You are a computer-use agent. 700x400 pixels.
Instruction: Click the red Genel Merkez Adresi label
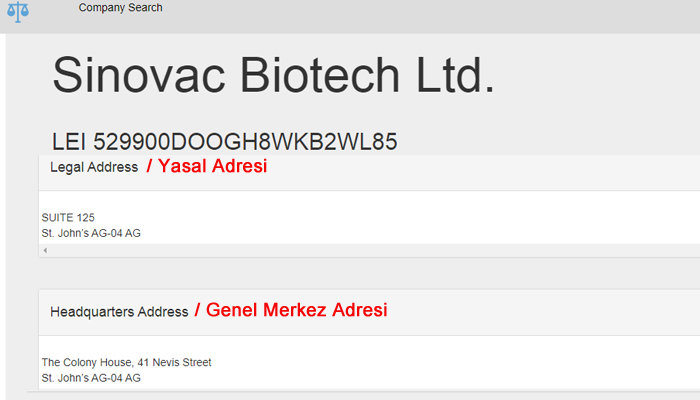[x=291, y=310]
